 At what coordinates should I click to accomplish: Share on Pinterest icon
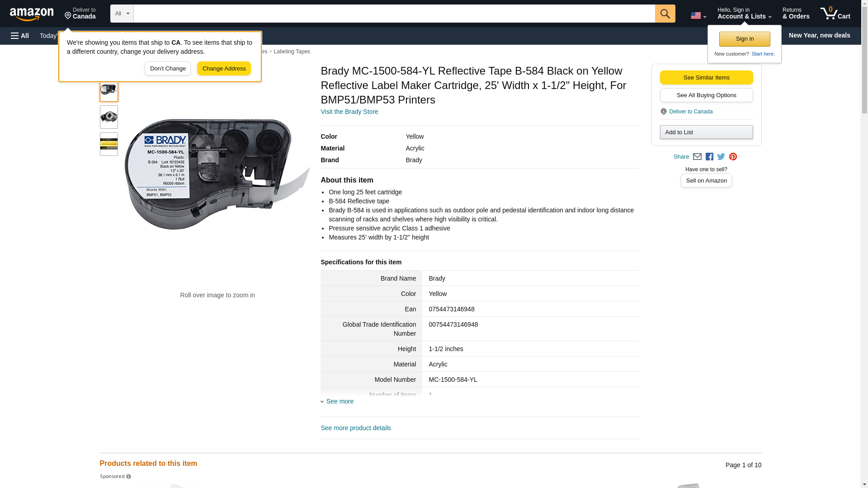point(733,157)
